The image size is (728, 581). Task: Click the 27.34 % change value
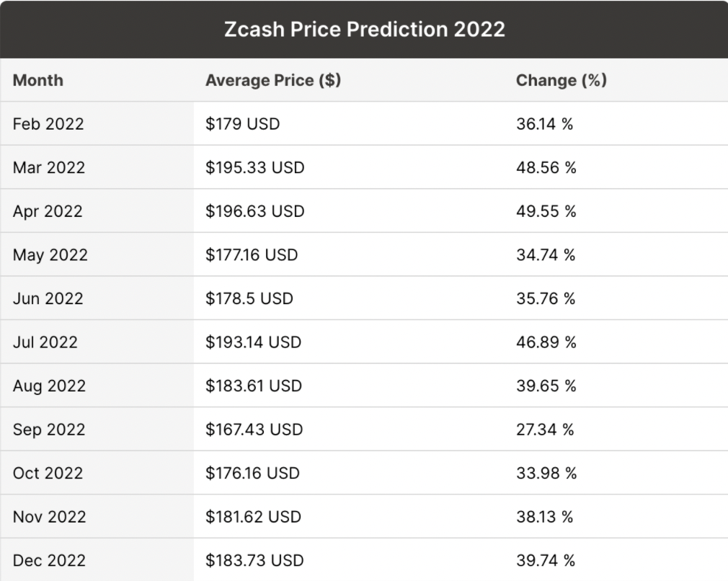[544, 430]
